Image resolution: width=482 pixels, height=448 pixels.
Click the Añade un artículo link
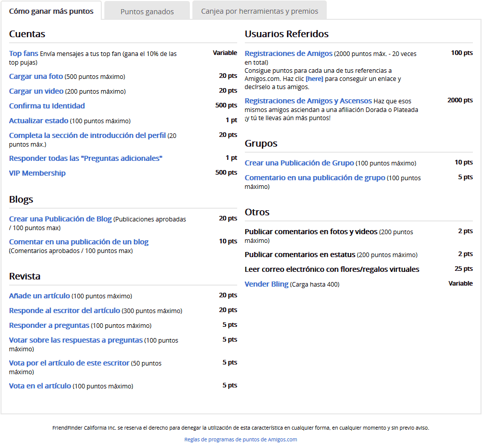coord(39,296)
